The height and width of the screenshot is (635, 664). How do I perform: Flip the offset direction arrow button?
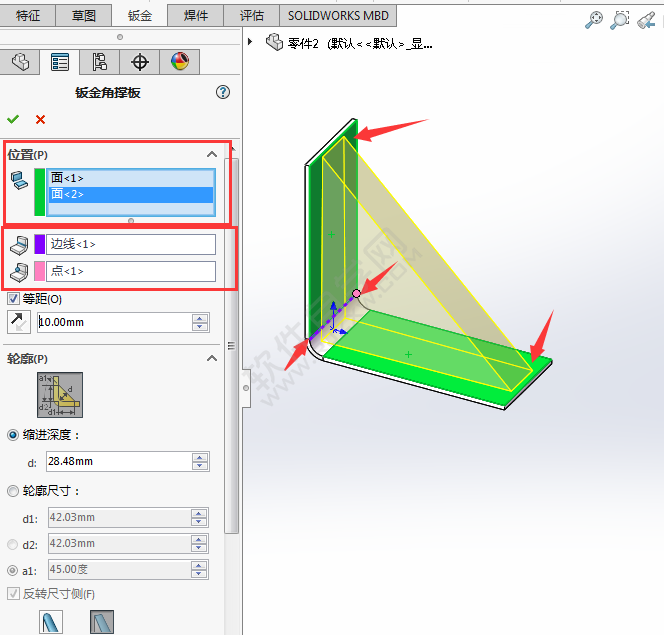[19, 322]
